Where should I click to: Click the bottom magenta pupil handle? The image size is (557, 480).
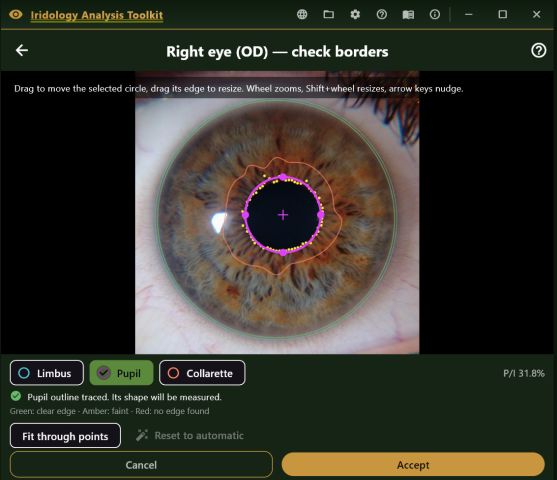point(283,253)
